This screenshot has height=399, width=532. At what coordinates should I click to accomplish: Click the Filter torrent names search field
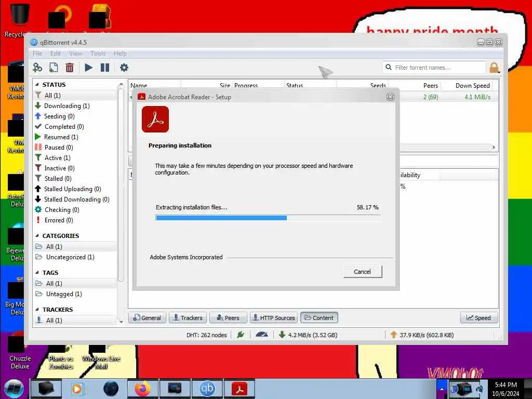point(434,68)
